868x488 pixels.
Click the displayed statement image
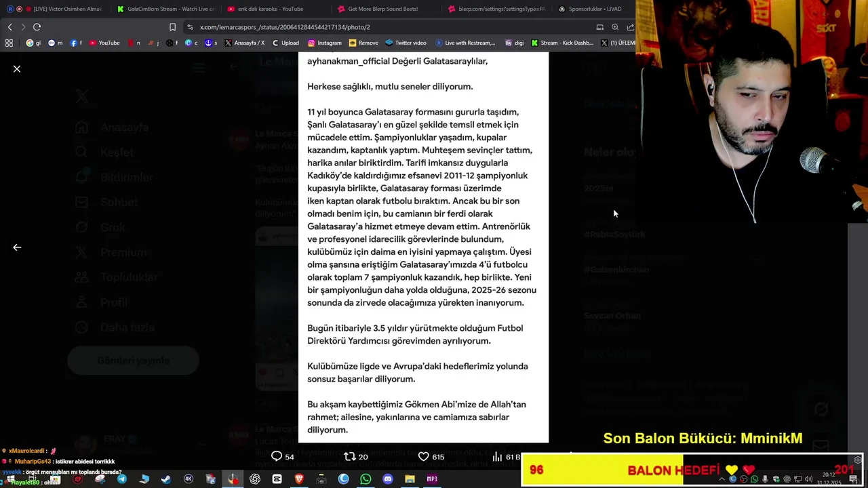423,247
